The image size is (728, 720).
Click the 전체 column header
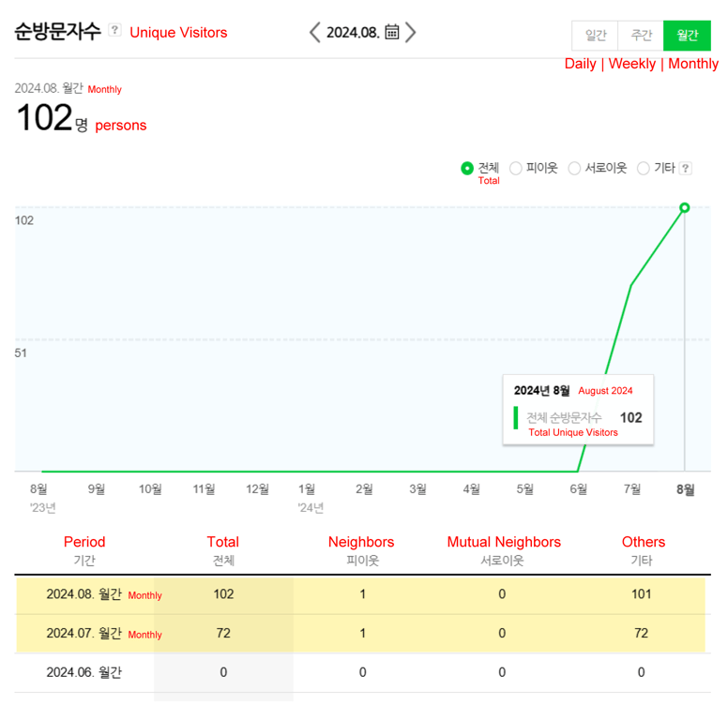223,561
